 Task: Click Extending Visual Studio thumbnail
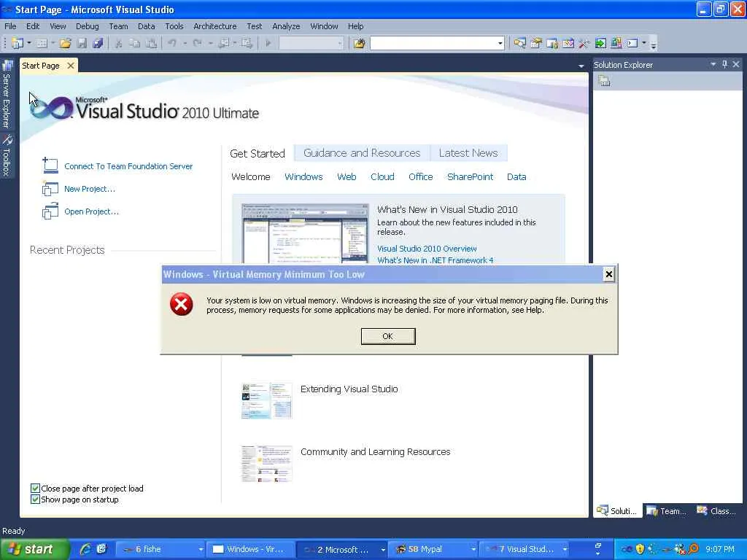point(266,400)
